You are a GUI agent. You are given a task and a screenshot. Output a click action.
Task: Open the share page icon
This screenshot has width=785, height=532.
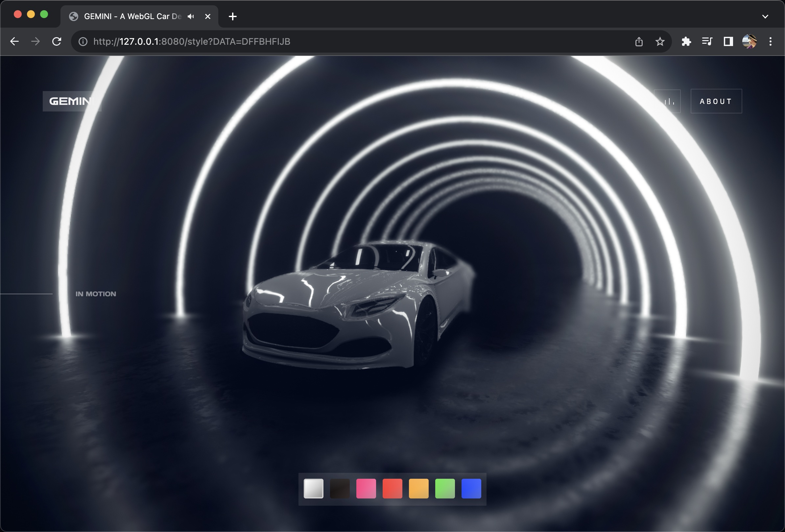[x=638, y=41]
